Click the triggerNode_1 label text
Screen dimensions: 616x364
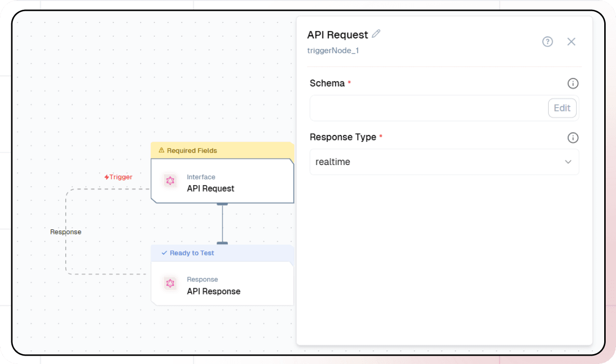(333, 51)
